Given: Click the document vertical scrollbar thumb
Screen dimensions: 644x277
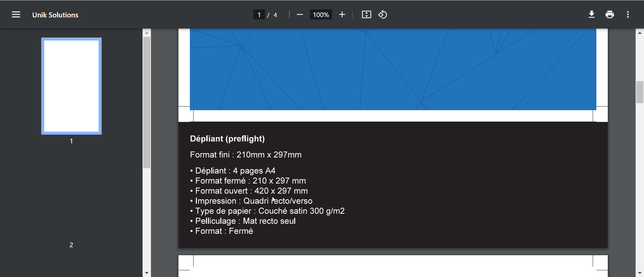Looking at the screenshot, I should pyautogui.click(x=640, y=92).
